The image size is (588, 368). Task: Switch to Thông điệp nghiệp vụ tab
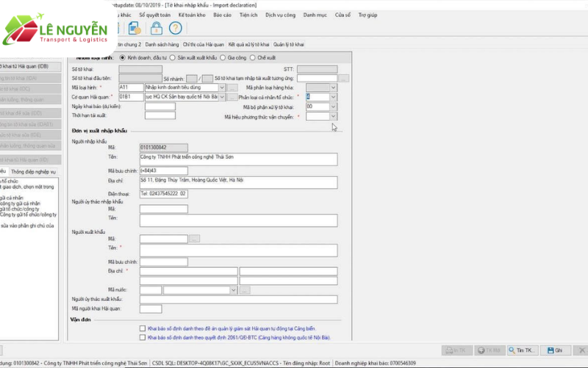point(33,171)
